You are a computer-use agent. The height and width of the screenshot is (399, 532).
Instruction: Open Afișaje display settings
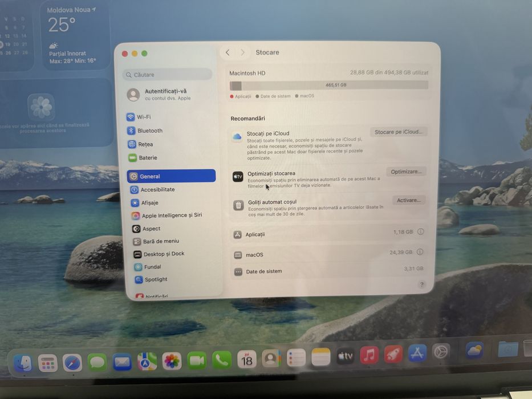[145, 203]
